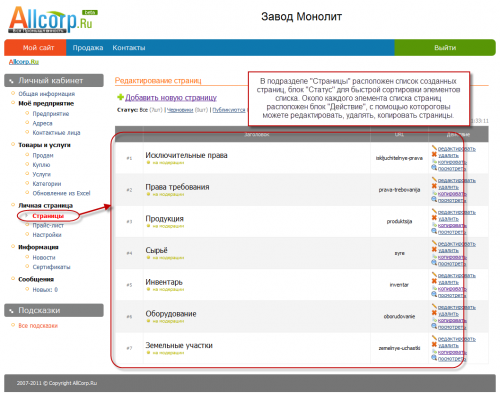Click the Завод Монолит heading
This screenshot has height=393, width=500.
301,17
